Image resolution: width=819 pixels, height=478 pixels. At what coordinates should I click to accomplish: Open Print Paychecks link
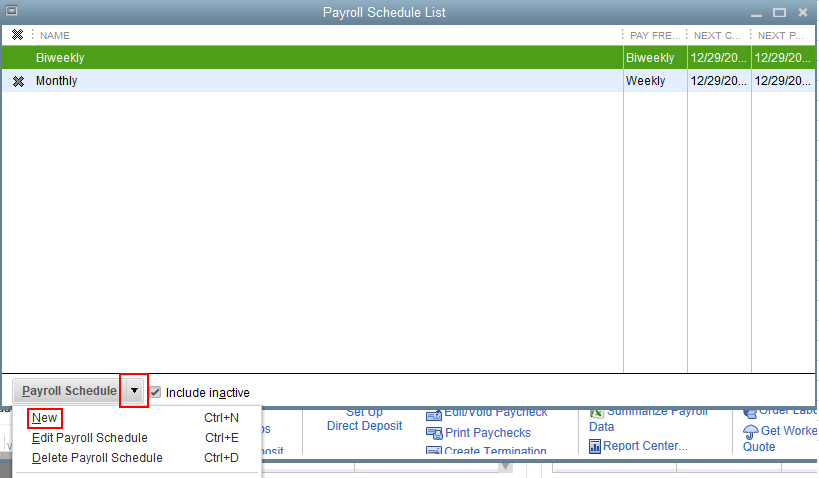488,433
